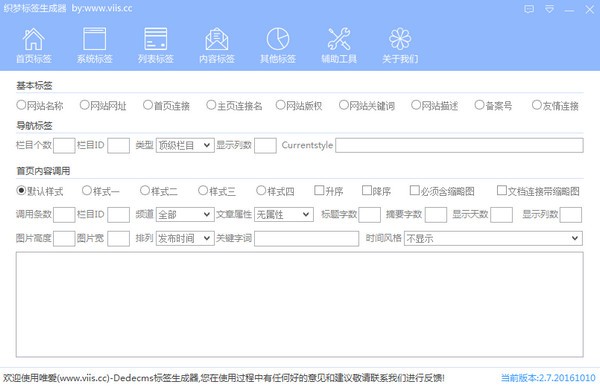Open the 文章属性 无属性 dropdown

[284, 215]
